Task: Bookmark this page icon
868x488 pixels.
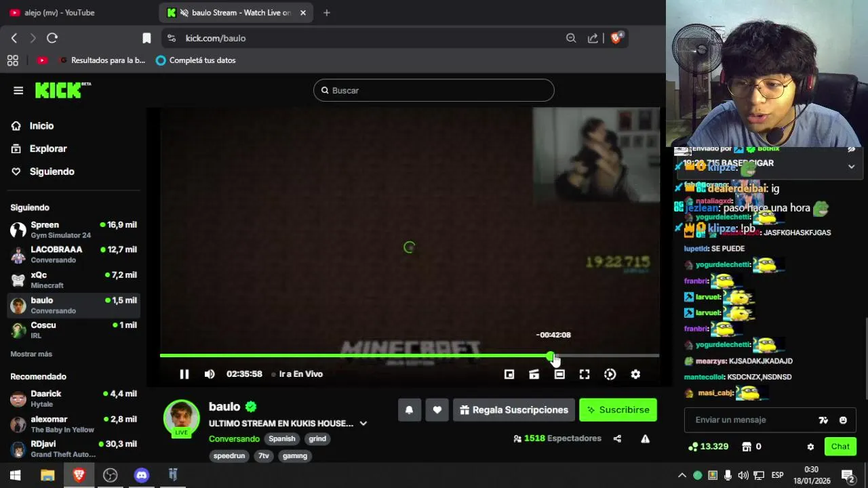Action: [x=146, y=38]
